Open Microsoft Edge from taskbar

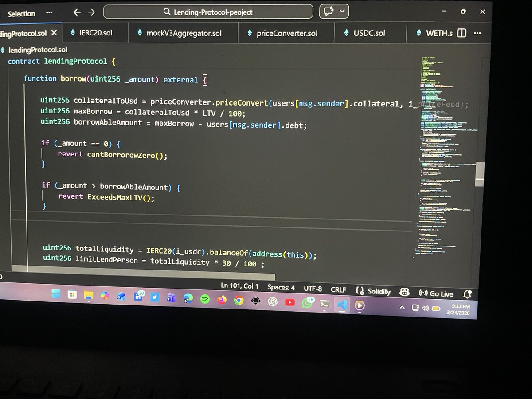point(188,299)
